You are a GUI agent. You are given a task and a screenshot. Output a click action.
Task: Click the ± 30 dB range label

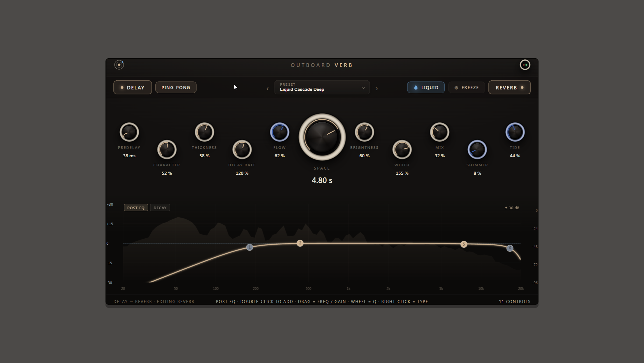512,208
